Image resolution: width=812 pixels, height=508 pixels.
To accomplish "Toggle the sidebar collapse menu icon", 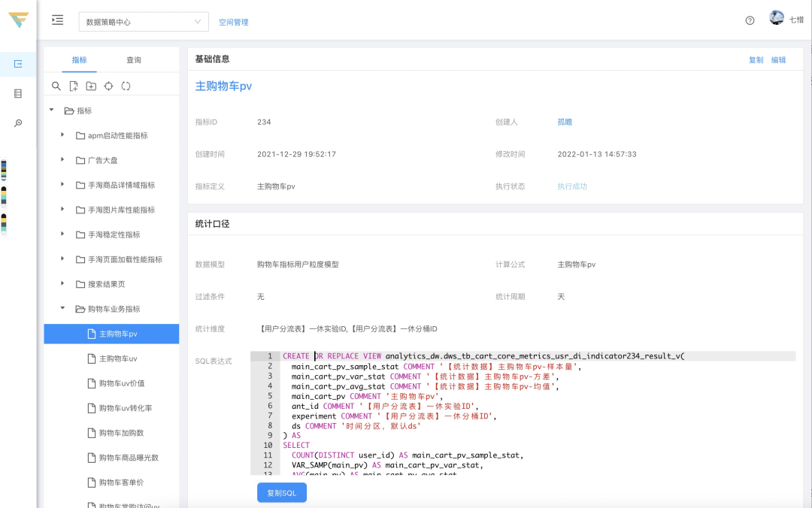I will [57, 21].
